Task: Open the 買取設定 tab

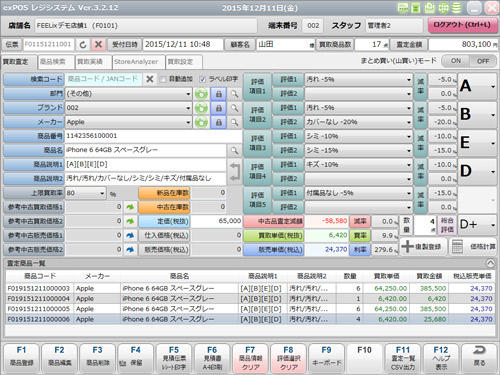Action: pyautogui.click(x=183, y=61)
